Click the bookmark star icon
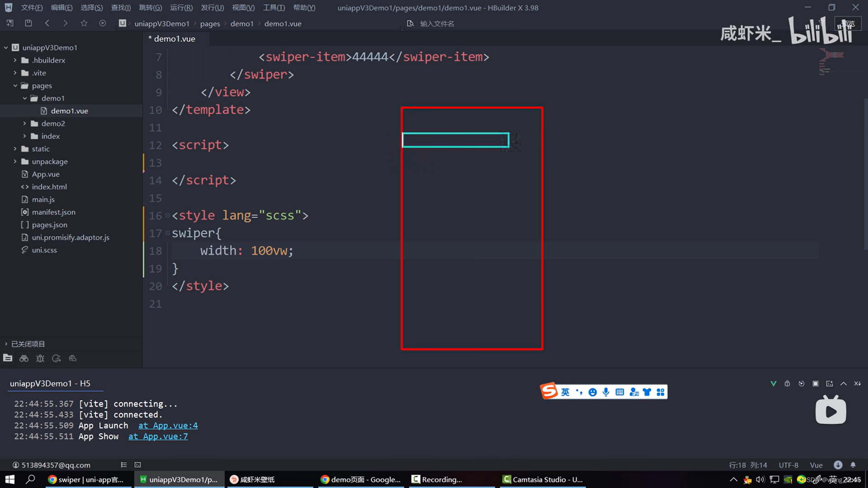Viewport: 868px width, 488px height. click(x=84, y=23)
